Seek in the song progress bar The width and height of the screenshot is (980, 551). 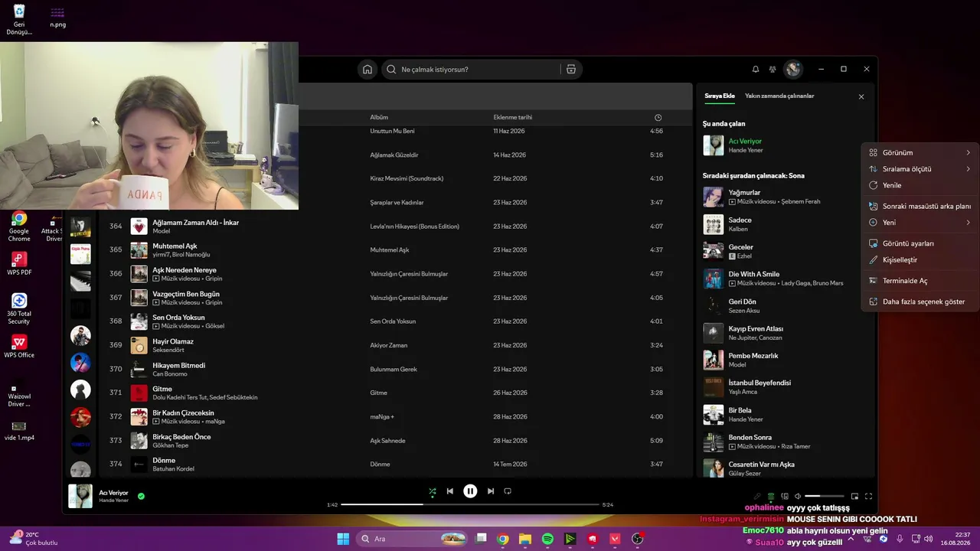coord(470,505)
